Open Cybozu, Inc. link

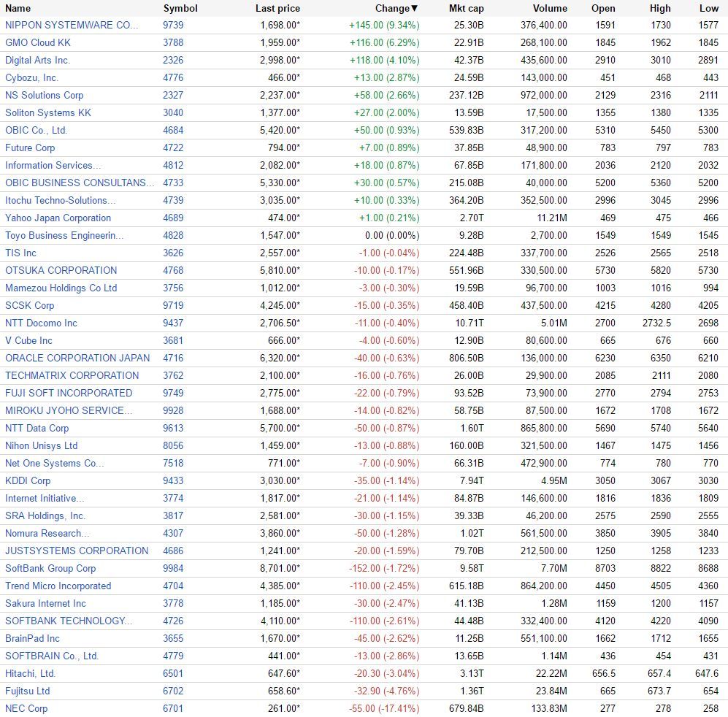(x=32, y=77)
